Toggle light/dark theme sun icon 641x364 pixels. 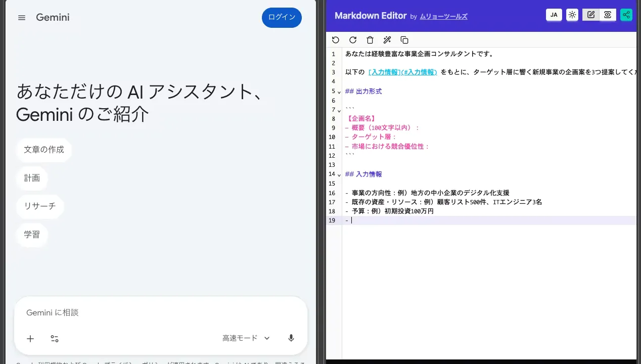[572, 15]
